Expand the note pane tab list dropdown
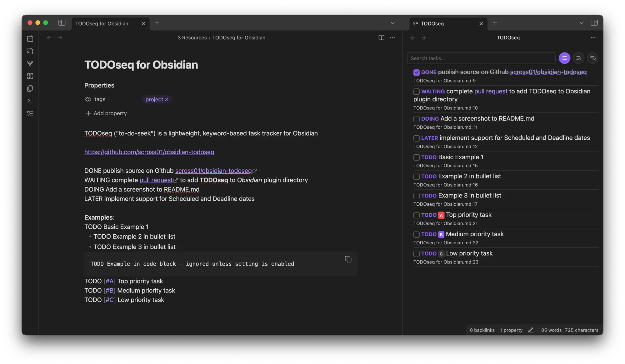625x364 pixels. (x=392, y=23)
